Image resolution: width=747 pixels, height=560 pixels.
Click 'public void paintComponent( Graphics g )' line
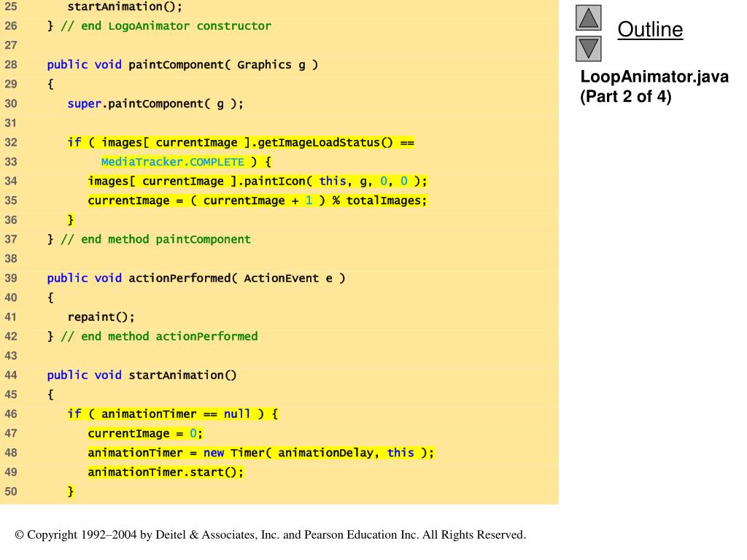point(182,65)
